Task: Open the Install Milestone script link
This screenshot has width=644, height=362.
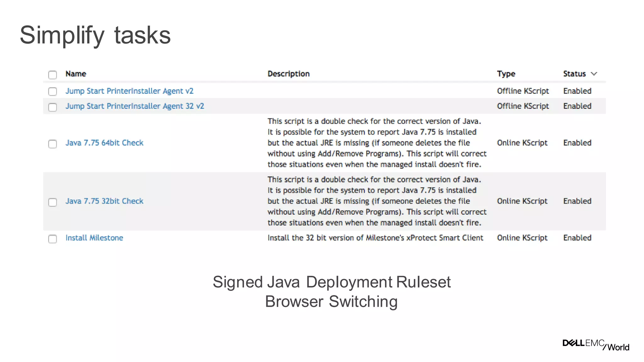Action: click(94, 238)
